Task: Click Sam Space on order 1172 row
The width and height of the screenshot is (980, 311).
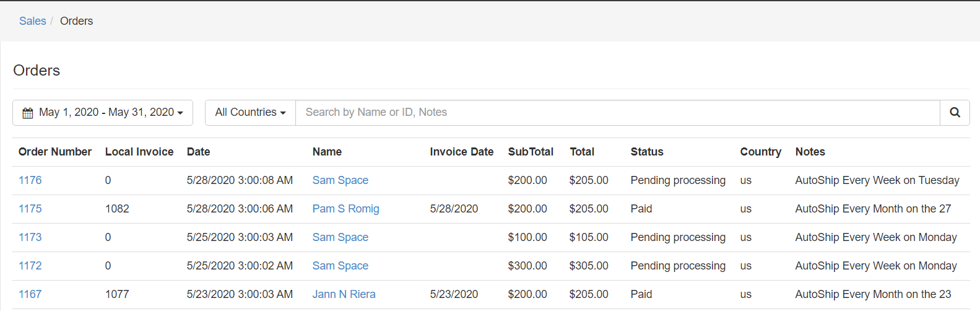Action: pos(340,266)
